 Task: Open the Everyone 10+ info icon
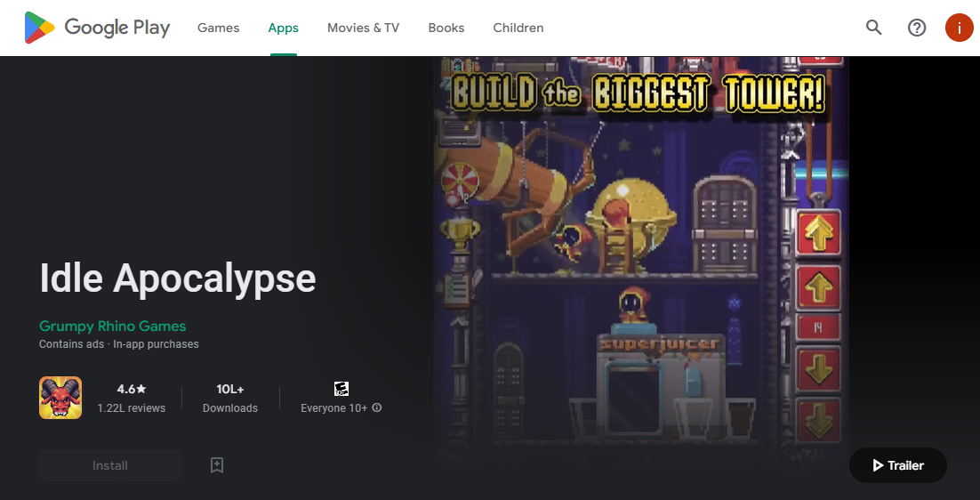377,407
